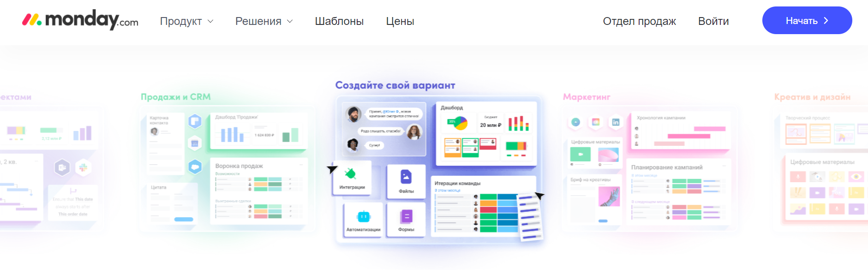Click the purple Формы form icon
This screenshot has width=868, height=274.
pos(406,216)
